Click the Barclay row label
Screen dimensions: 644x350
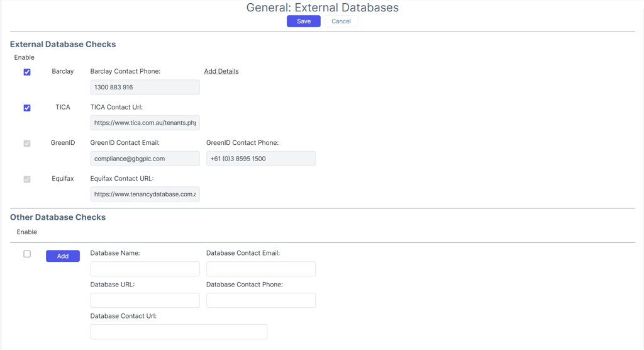tap(63, 71)
